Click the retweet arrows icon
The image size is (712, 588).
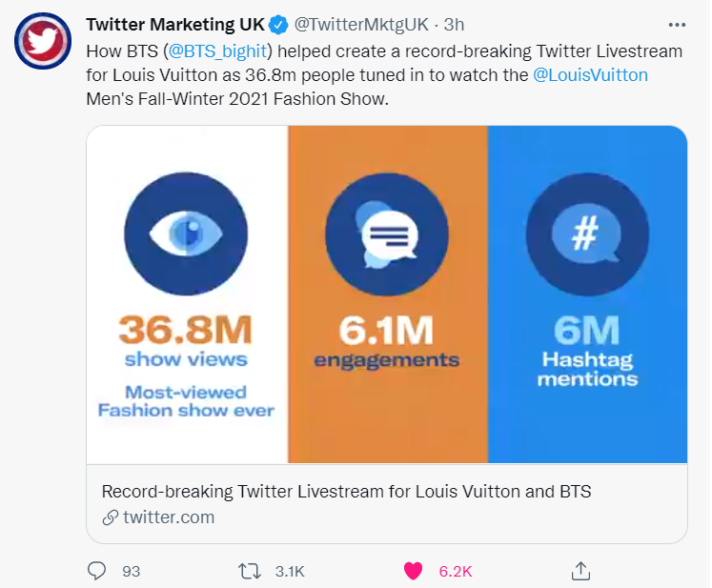click(x=250, y=571)
